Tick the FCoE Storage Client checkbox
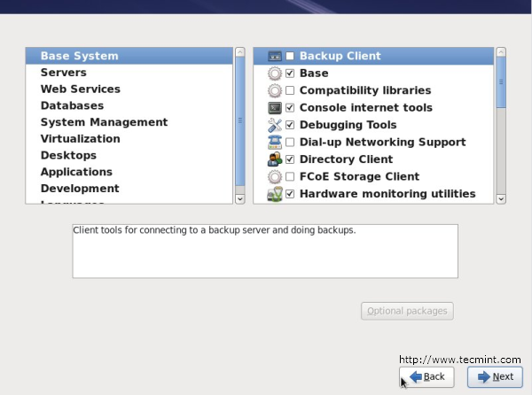Screen dimensions: 532x395 pos(290,177)
